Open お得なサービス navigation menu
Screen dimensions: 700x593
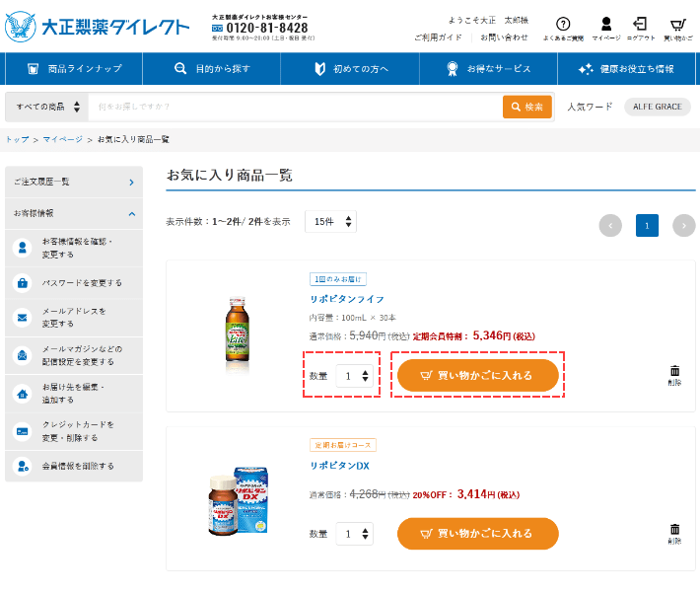point(488,69)
